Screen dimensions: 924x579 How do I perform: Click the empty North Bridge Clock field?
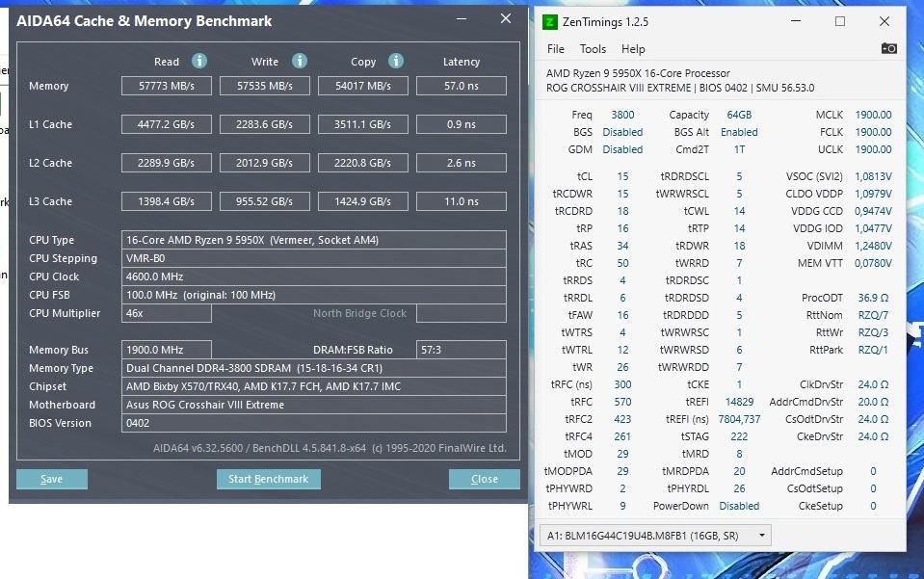[x=462, y=313]
